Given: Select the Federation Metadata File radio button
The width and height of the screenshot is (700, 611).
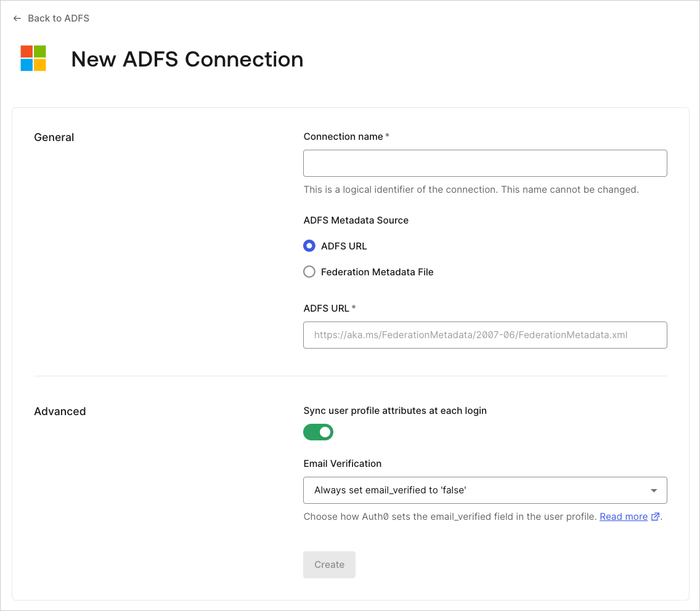Looking at the screenshot, I should pos(309,272).
